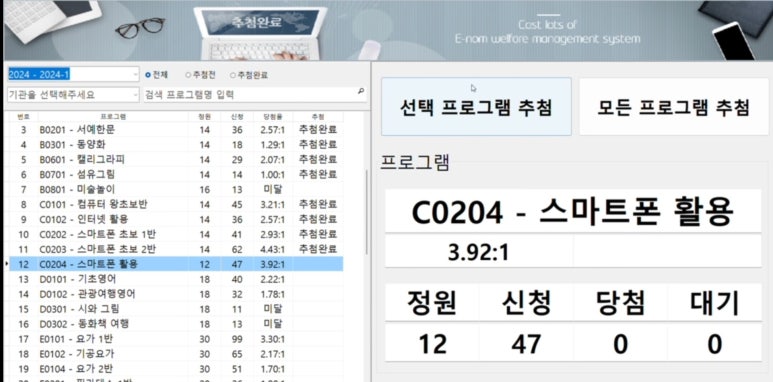Select the 전체 radio option
This screenshot has width=773, height=382.
coord(157,75)
